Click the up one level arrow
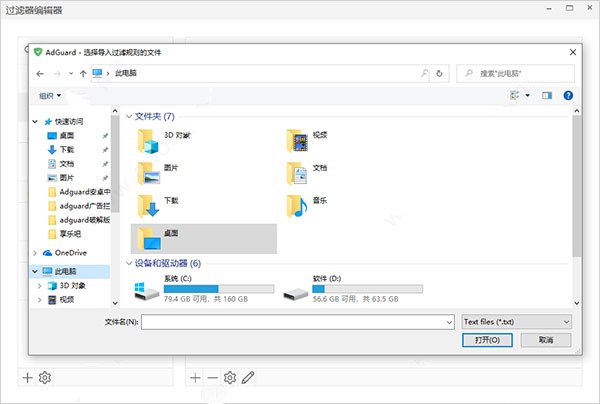Viewport: 600px width, 404px height. (82, 73)
